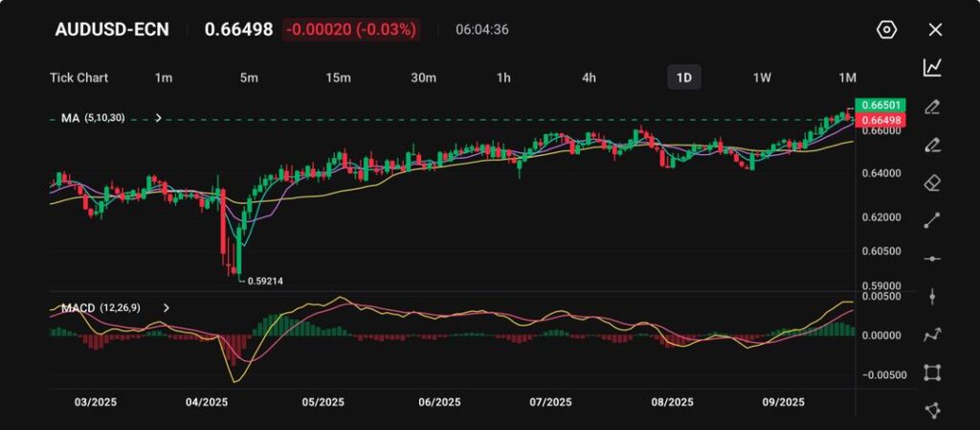Click the 0.59214 low price marker
The width and height of the screenshot is (980, 430).
click(265, 281)
